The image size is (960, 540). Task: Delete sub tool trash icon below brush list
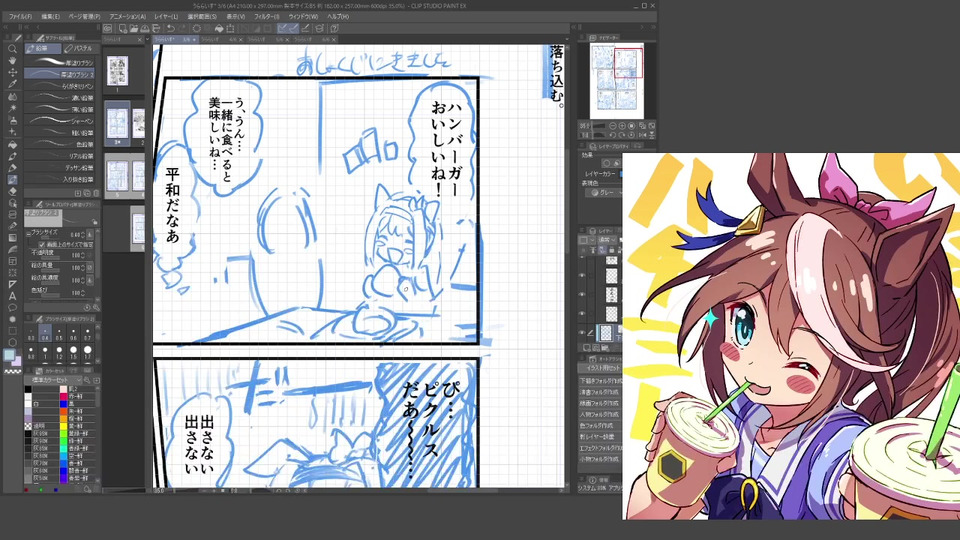(96, 193)
